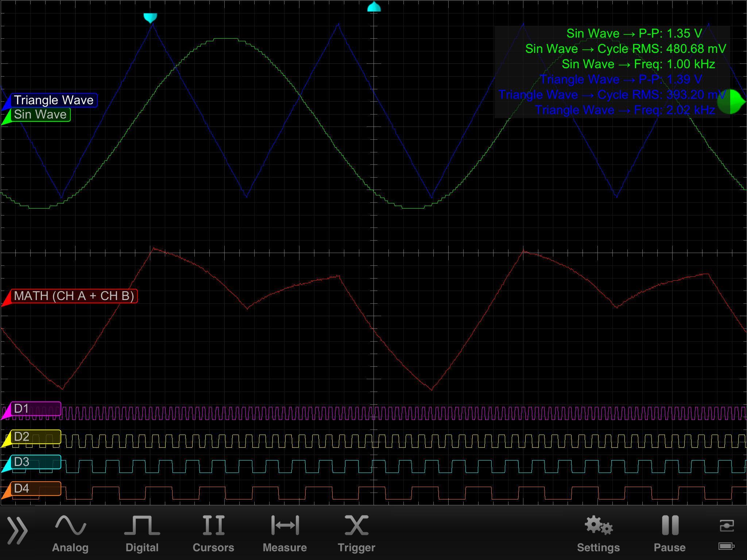Tap the cyan center time marker
747x560 pixels.
pyautogui.click(x=374, y=7)
